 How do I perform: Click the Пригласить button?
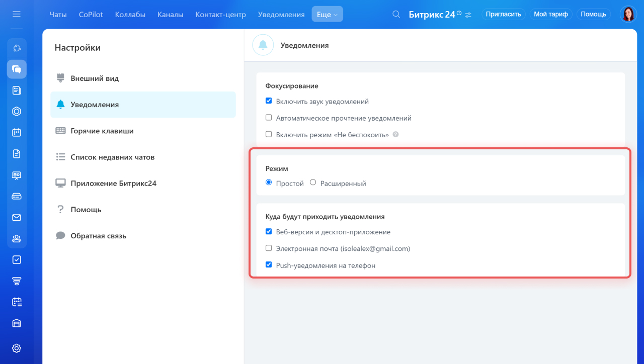point(504,14)
